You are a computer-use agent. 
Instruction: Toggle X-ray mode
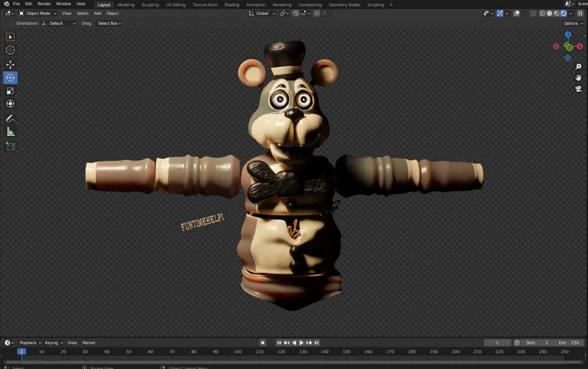(x=533, y=14)
